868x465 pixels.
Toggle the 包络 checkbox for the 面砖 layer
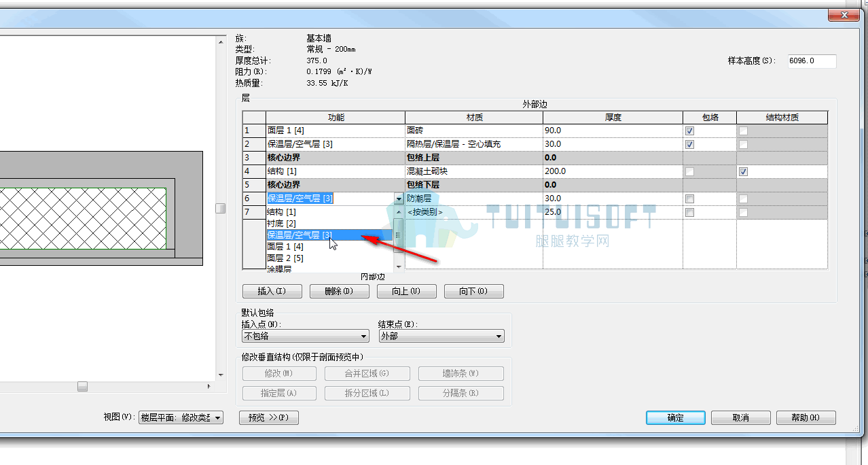click(x=689, y=131)
